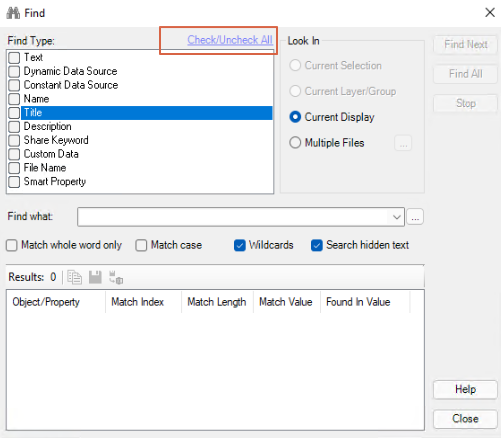Click the Check/Uncheck All link
501x438 pixels.
(x=230, y=40)
